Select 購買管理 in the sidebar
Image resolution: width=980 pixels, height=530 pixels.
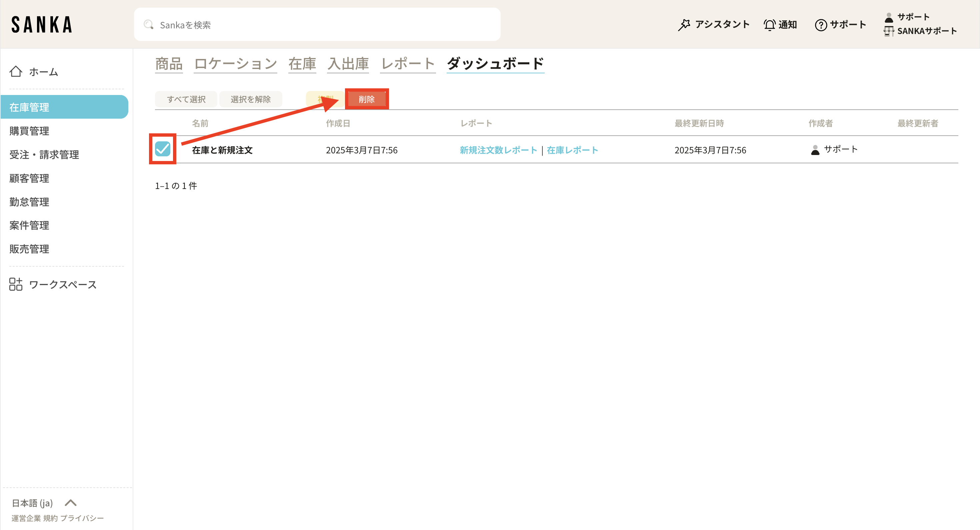click(29, 131)
